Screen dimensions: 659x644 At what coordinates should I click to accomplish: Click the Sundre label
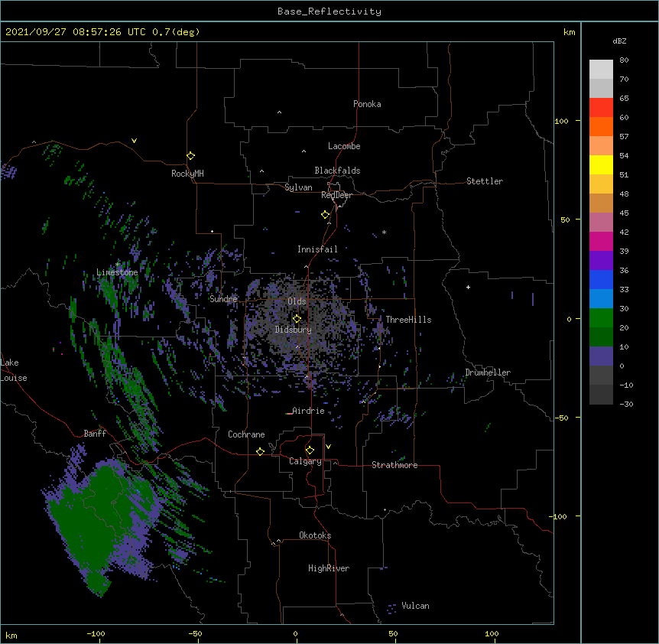(223, 299)
